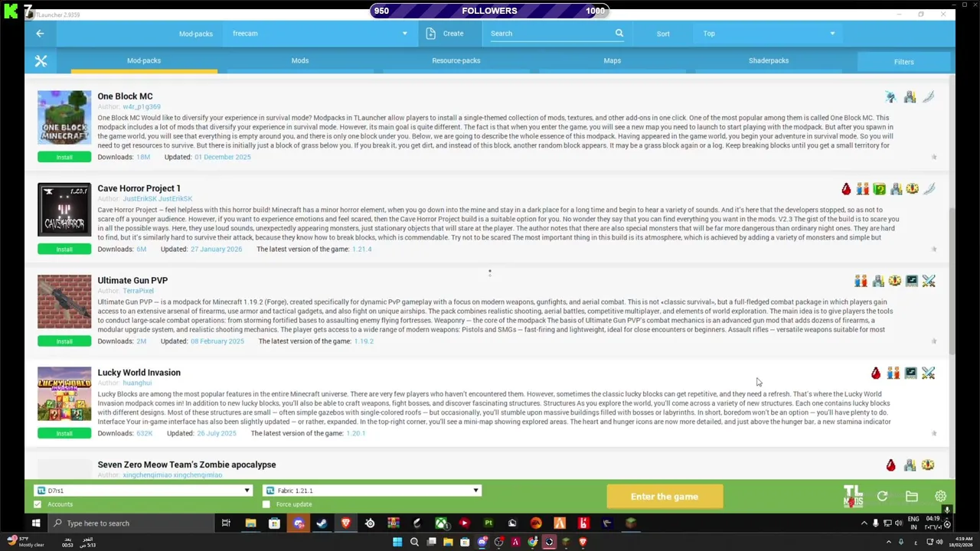Click the feather category icon for One Block MC

click(929, 97)
